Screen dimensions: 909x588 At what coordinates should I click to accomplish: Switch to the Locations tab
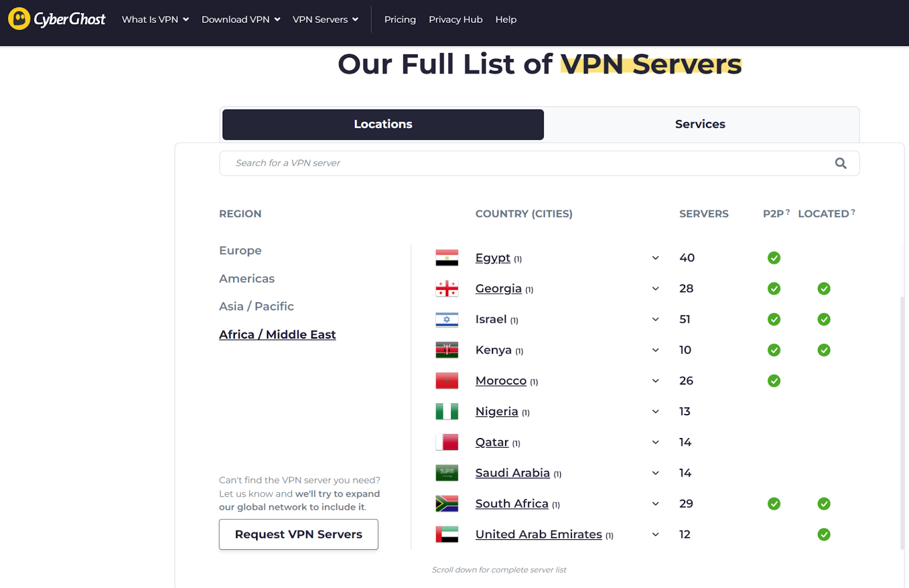(383, 124)
